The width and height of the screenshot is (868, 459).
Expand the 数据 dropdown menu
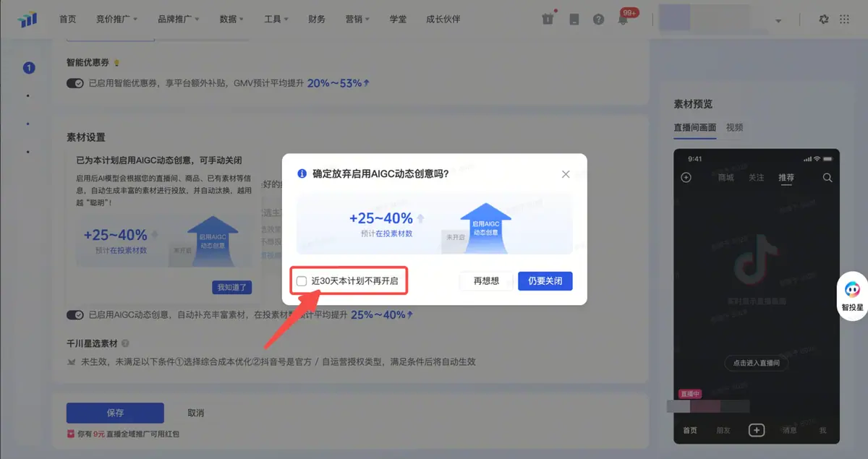231,20
